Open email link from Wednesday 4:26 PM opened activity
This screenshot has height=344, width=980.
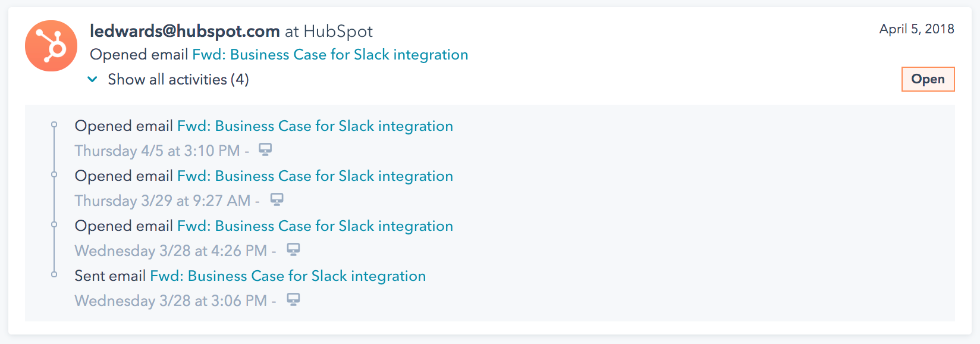point(315,226)
